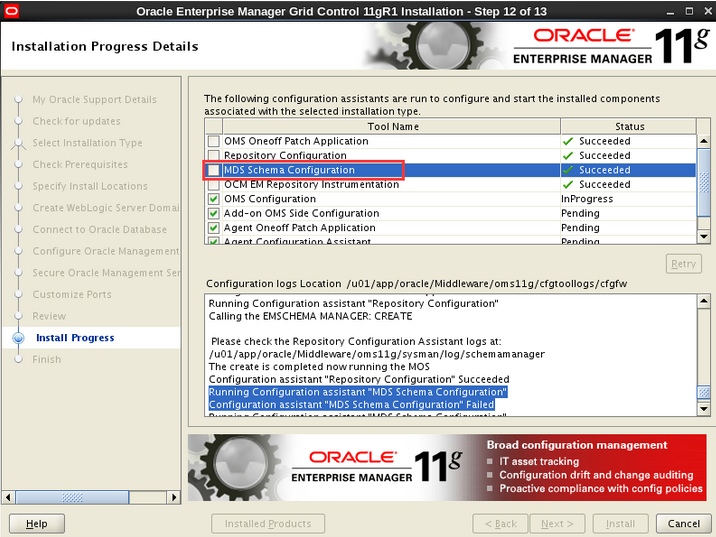This screenshot has width=716, height=537.
Task: Click green check icon in OCM EM Repository Instrumentation row
Action: point(568,184)
